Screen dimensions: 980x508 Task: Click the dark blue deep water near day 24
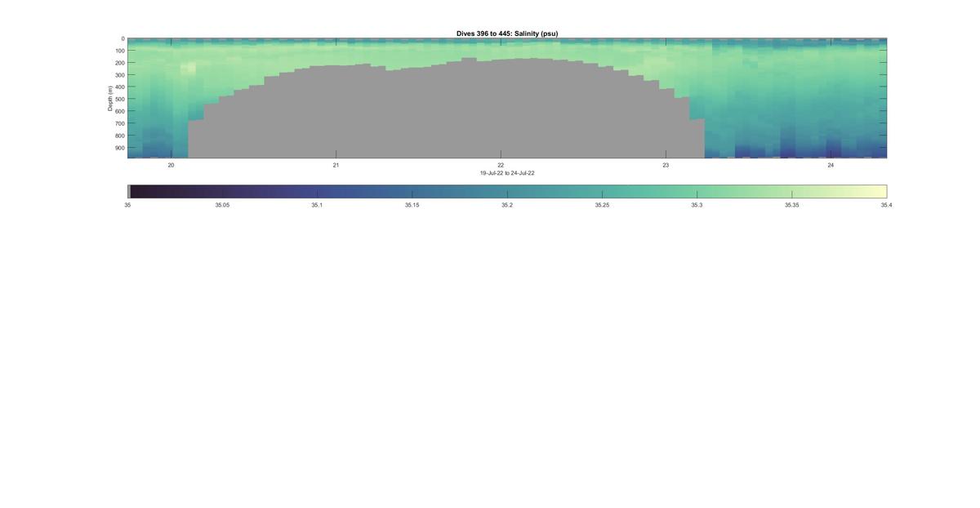coord(833,149)
